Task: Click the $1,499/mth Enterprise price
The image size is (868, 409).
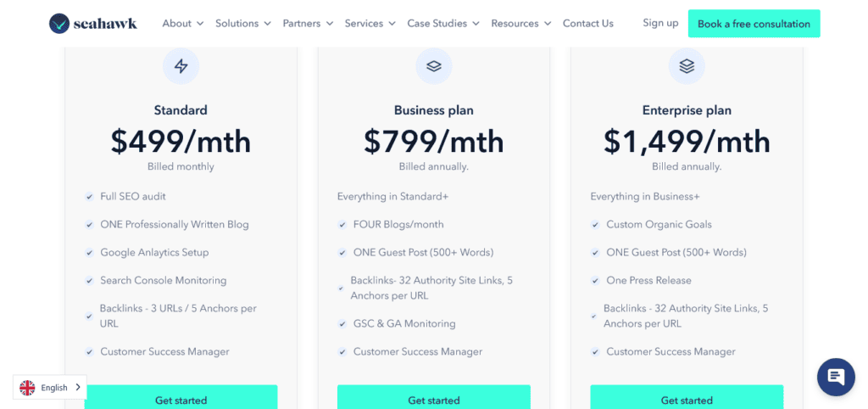Action: (687, 142)
